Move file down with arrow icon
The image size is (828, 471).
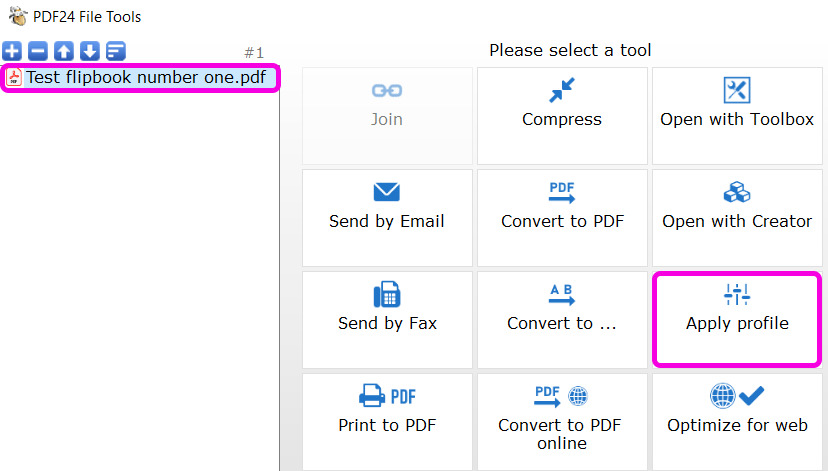(x=90, y=51)
